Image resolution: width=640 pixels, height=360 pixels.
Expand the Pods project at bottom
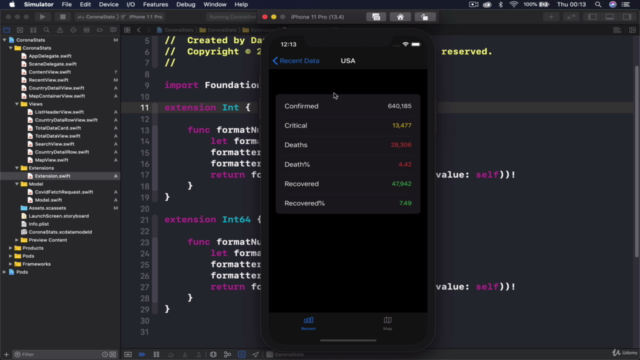pos(4,272)
